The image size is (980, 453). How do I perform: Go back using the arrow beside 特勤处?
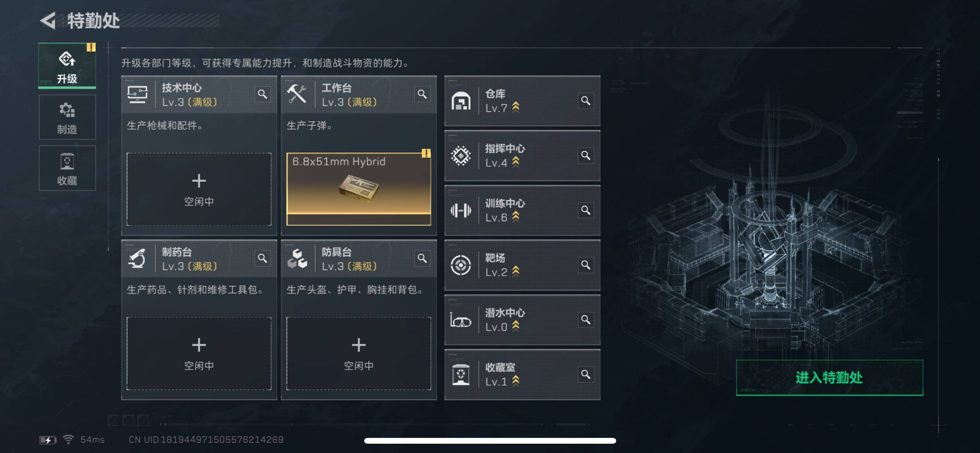[48, 21]
